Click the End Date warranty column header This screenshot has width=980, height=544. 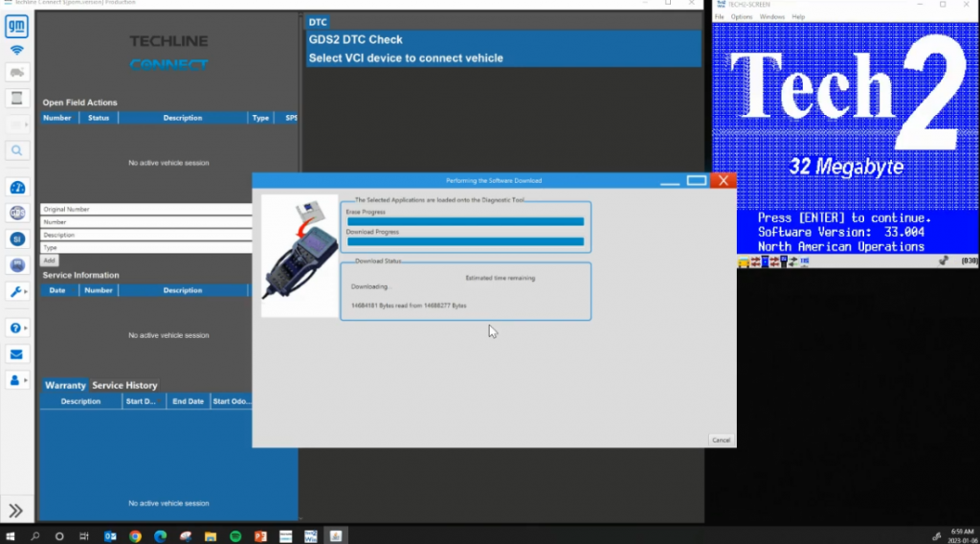click(189, 401)
